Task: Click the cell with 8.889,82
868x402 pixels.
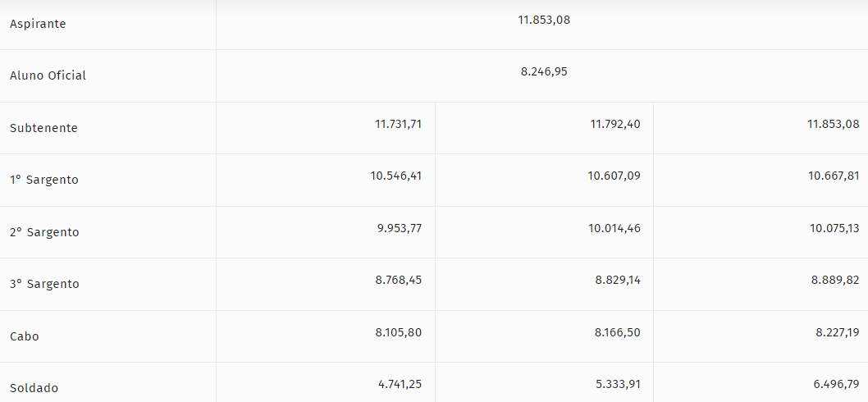Action: [835, 280]
